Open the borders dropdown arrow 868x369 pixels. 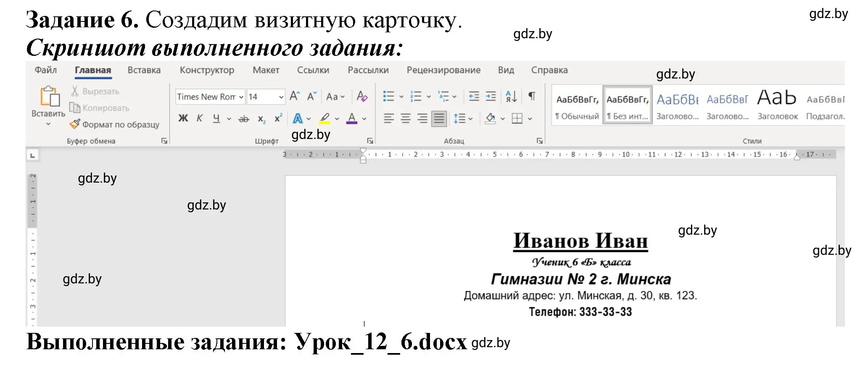(x=530, y=119)
